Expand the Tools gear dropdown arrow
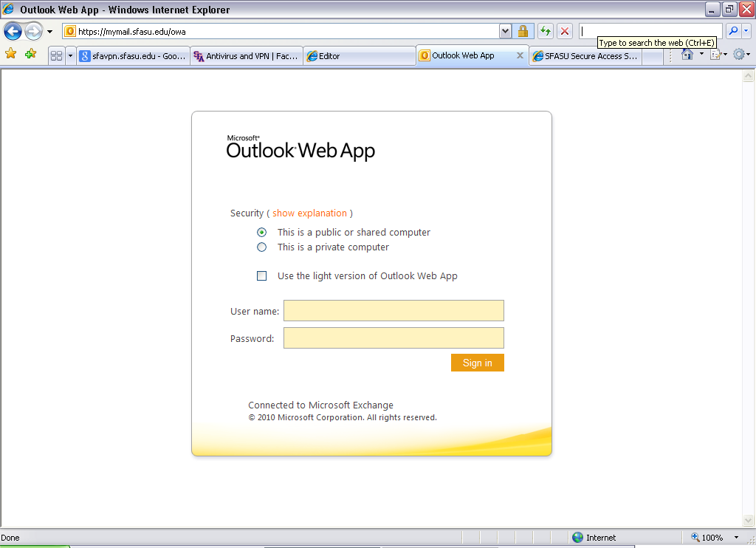The image size is (756, 548). 749,54
